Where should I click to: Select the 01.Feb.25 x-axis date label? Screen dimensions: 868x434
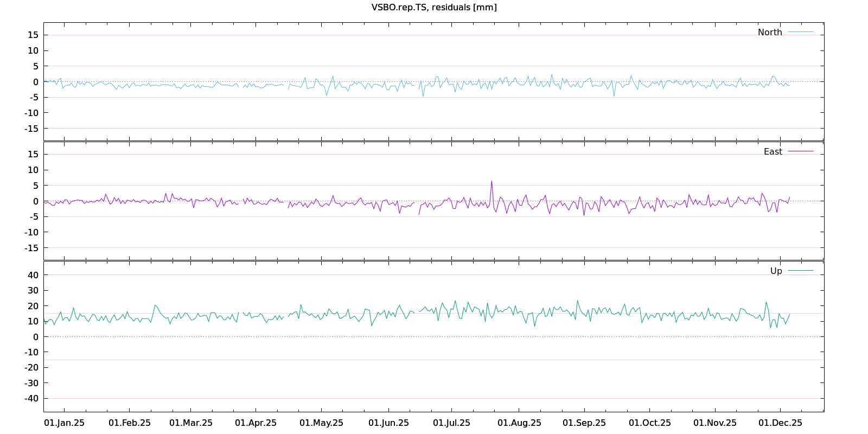point(130,423)
